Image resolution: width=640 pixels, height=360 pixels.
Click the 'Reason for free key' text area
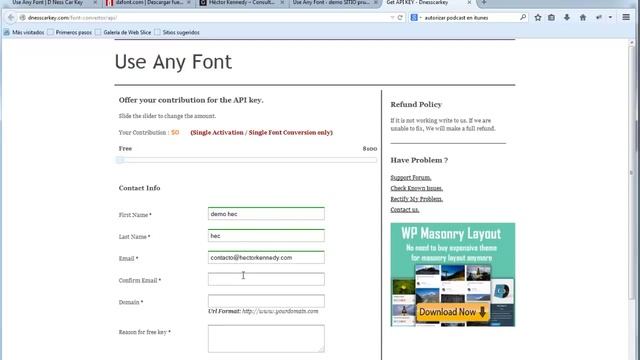pyautogui.click(x=266, y=339)
